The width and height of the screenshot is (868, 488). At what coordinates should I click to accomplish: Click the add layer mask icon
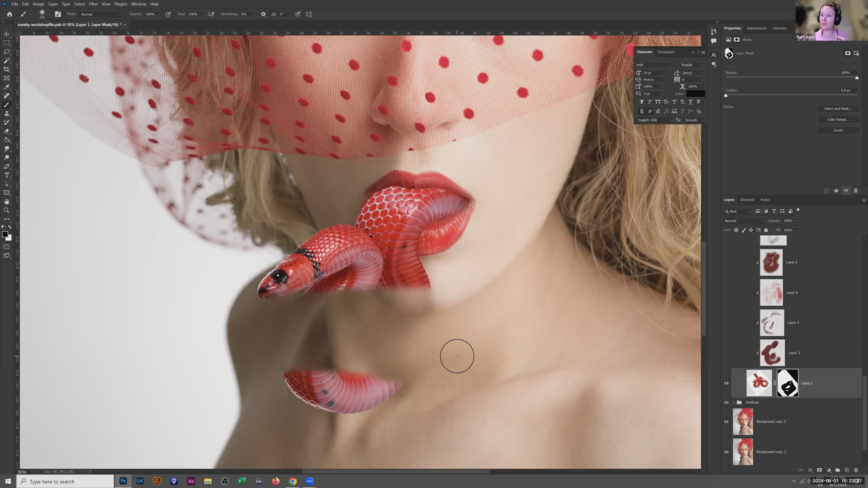point(819,470)
